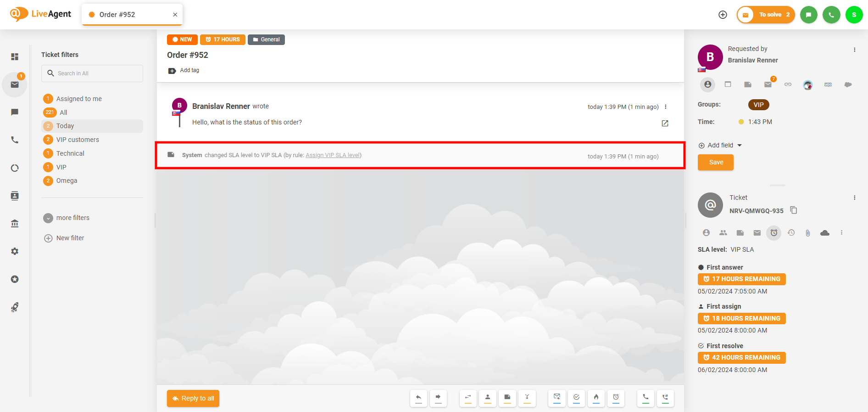Switch to the Order #952 tab
Screen dimensions: 868x412
point(117,15)
